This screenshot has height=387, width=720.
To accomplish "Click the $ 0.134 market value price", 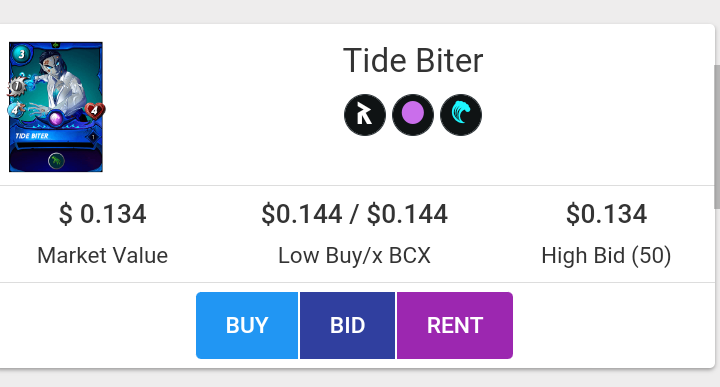I will (x=102, y=214).
